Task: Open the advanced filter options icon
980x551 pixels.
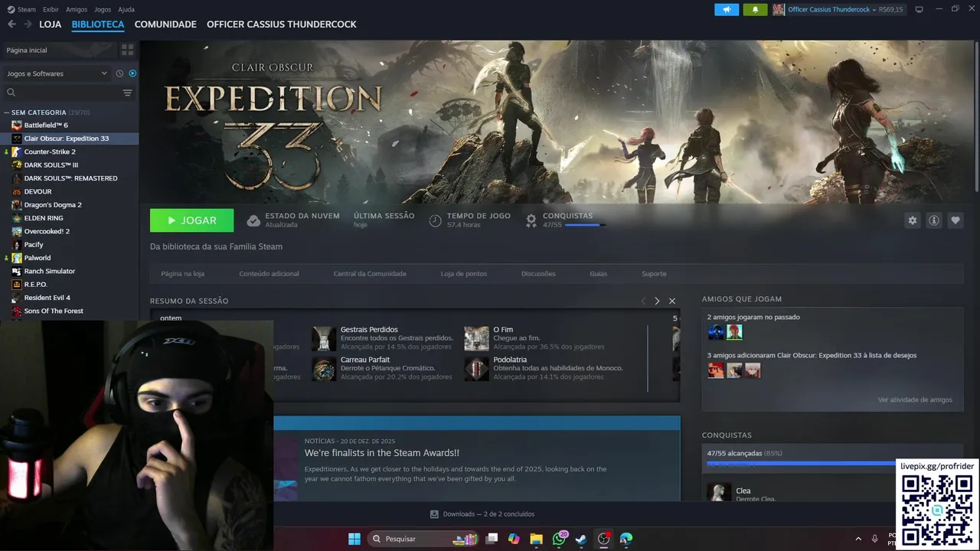Action: coord(128,93)
